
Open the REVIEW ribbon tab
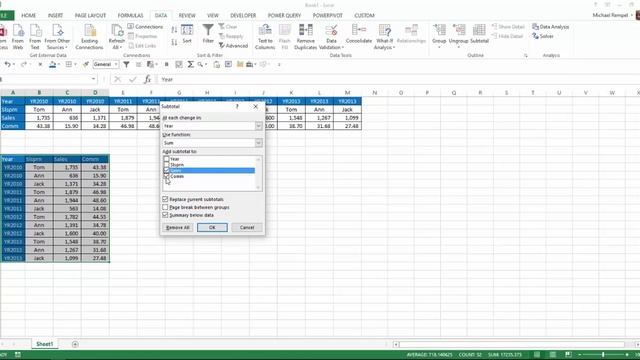click(x=187, y=16)
